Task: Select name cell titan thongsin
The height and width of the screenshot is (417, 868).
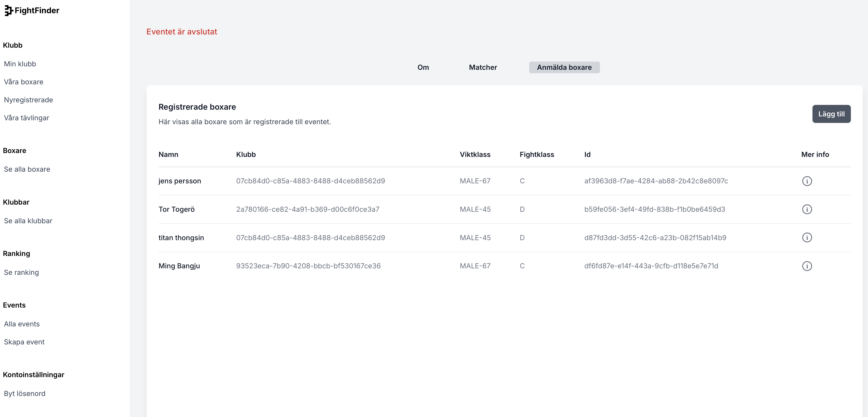Action: tap(181, 238)
